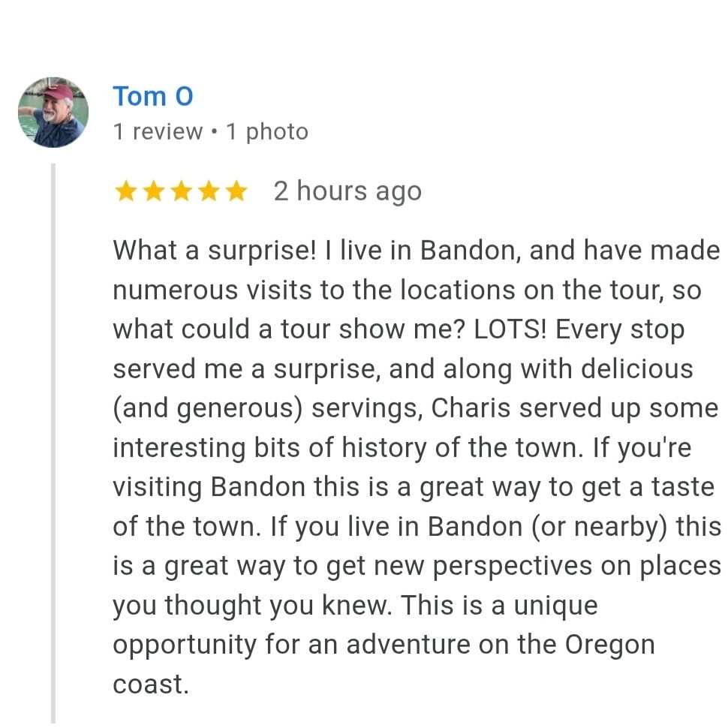Select the fifth yellow rating star
Screen dimensions: 728x728
tap(236, 192)
